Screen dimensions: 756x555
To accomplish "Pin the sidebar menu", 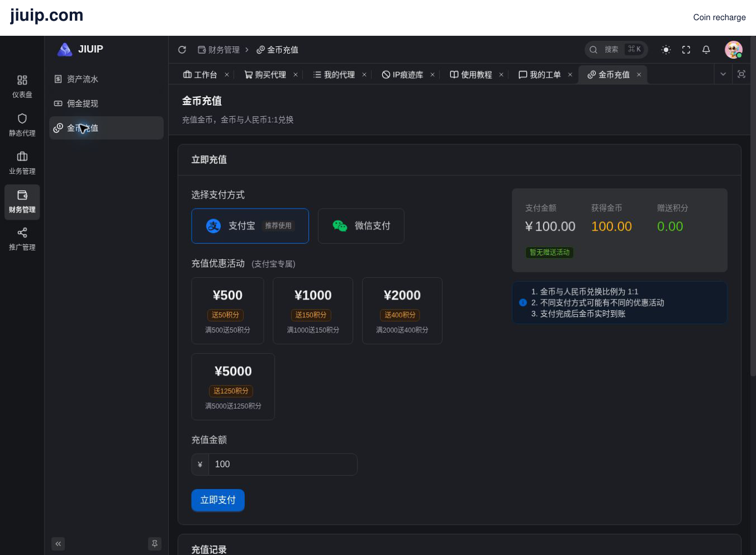I will pyautogui.click(x=155, y=544).
